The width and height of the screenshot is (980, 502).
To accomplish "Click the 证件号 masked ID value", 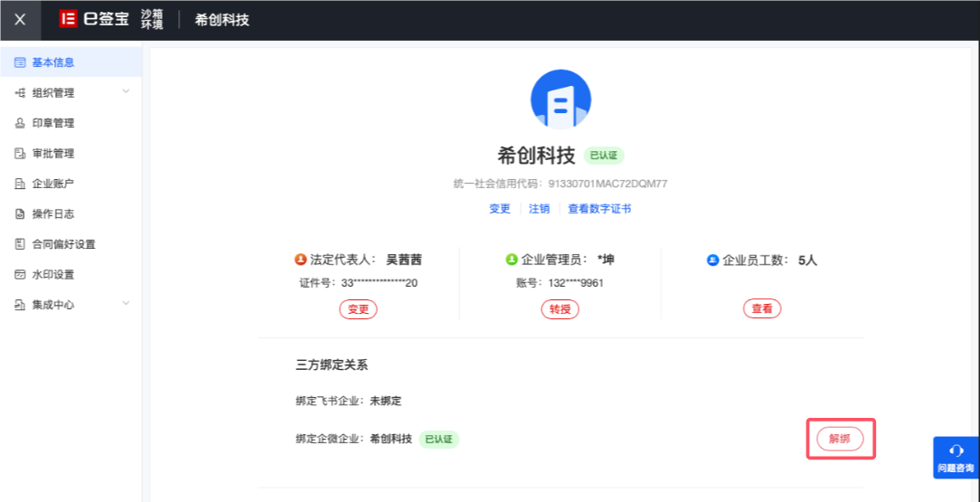I will tap(380, 283).
